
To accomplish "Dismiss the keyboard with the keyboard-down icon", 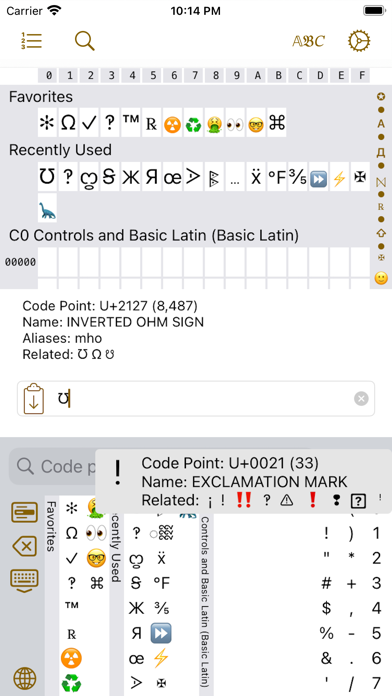I will (24, 581).
